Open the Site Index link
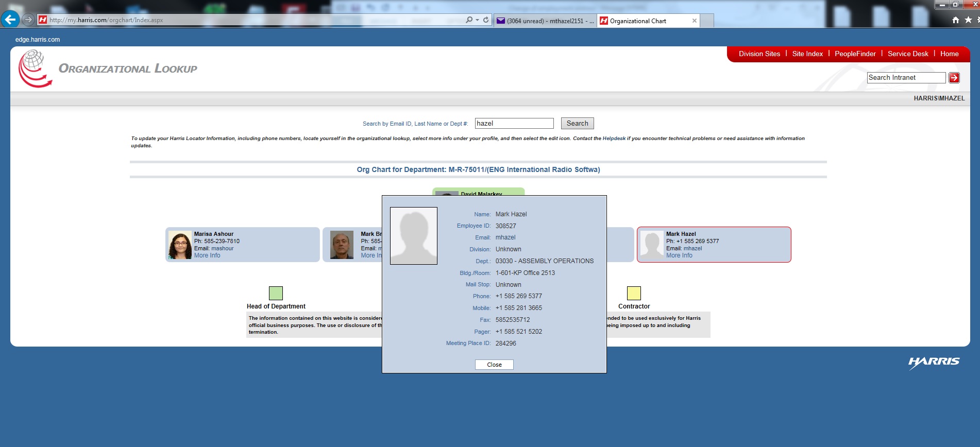The image size is (980, 447). (x=807, y=54)
